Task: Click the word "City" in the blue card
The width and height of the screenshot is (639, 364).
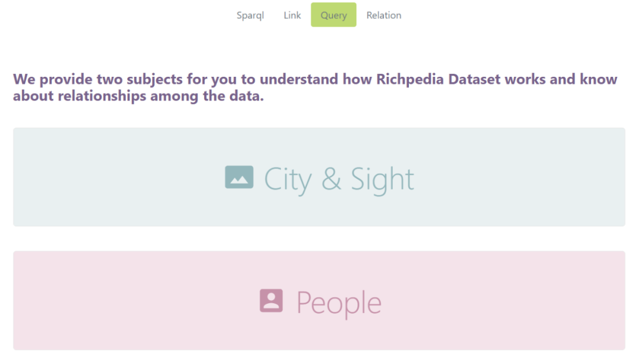Action: coord(288,179)
